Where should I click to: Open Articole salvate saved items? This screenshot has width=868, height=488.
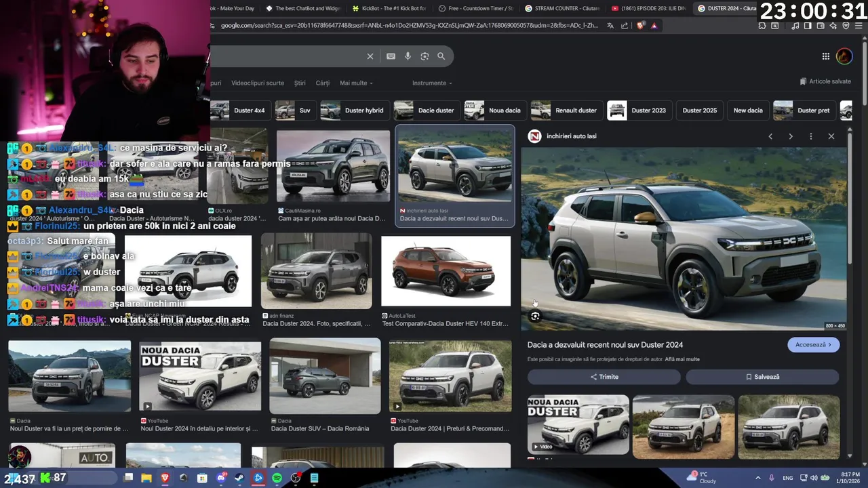[825, 81]
